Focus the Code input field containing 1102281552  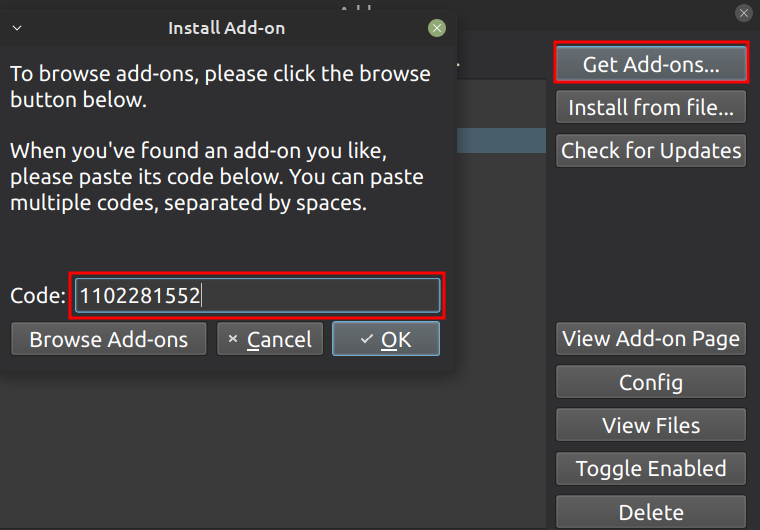(257, 295)
